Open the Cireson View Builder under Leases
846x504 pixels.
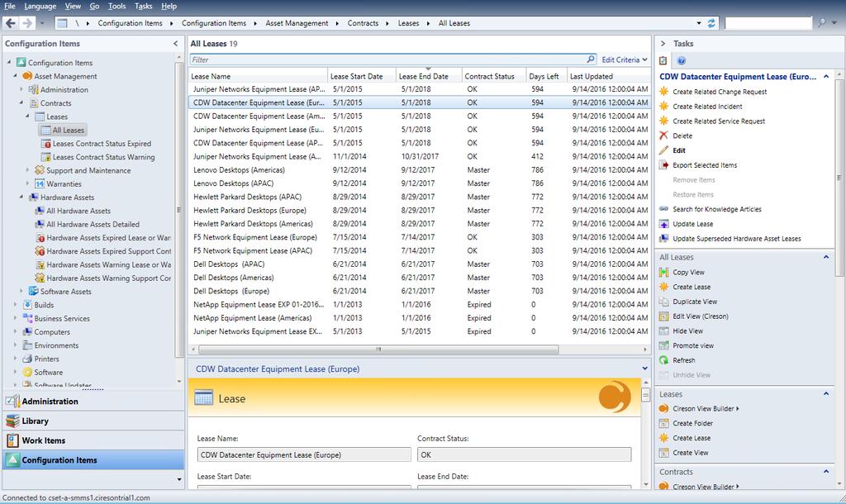tap(706, 408)
